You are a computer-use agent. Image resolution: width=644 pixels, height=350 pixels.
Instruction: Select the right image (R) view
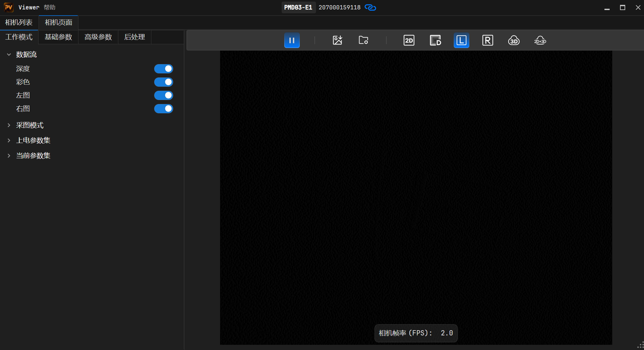click(x=487, y=41)
